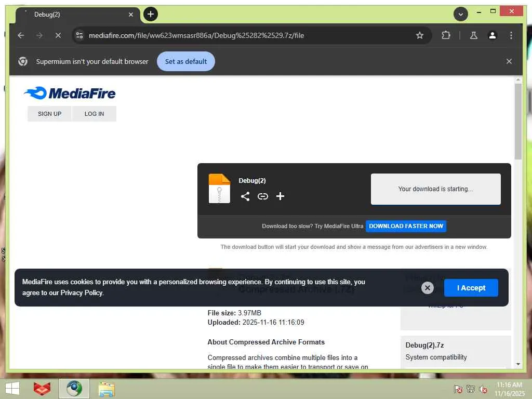Click the LOG IN button

[x=95, y=114]
